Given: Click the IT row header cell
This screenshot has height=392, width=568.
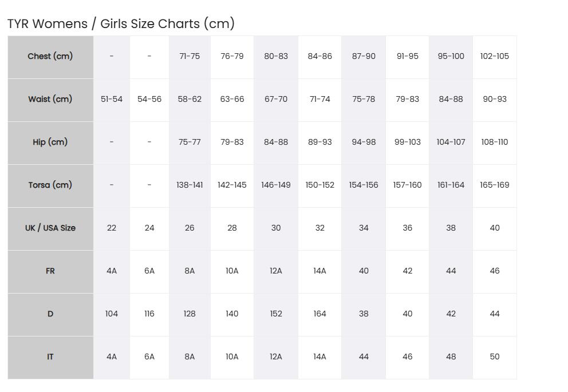Looking at the screenshot, I should click(x=50, y=358).
